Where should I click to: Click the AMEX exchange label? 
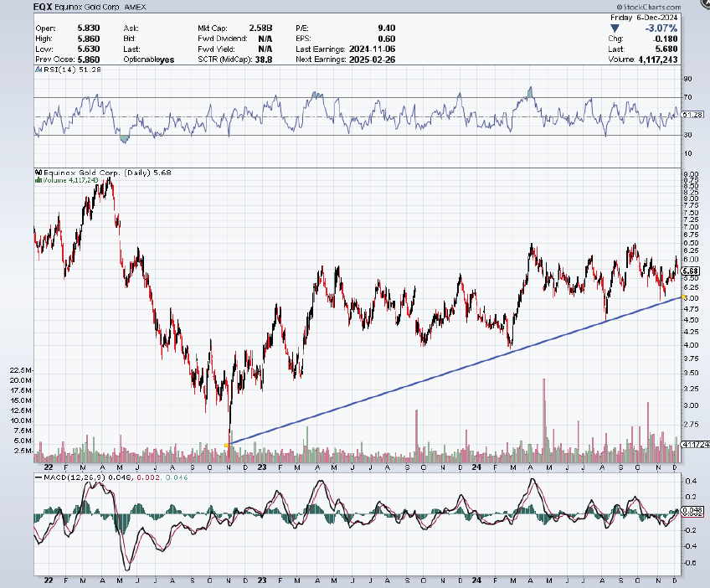(x=135, y=7)
